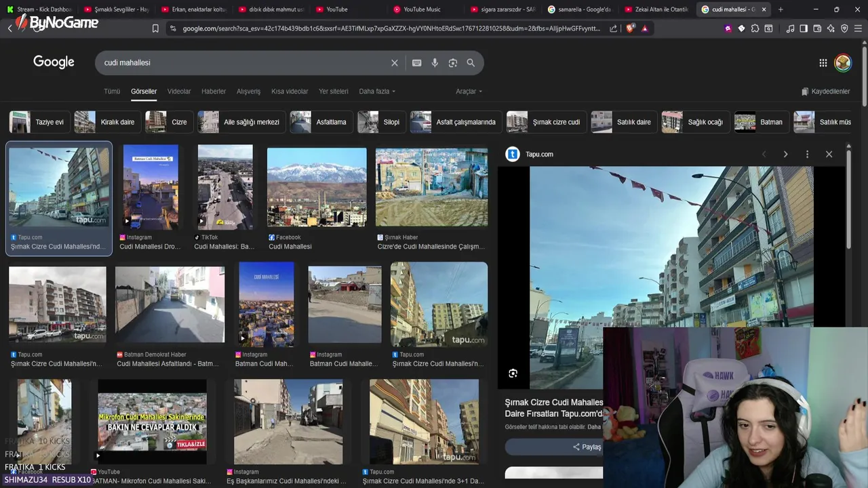Screen dimensions: 868x488
Task: Select the Şırnak cizre cudi chip
Action: [x=547, y=122]
